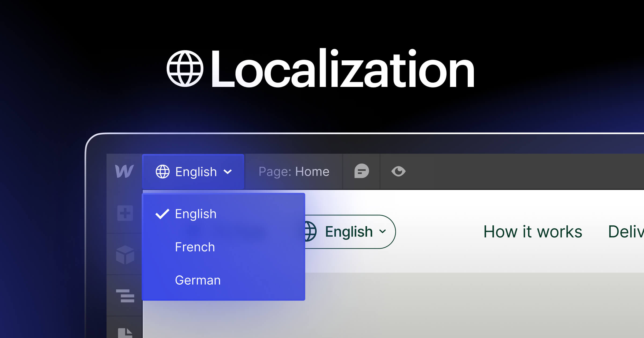Open the Navigator panel

[x=125, y=296]
